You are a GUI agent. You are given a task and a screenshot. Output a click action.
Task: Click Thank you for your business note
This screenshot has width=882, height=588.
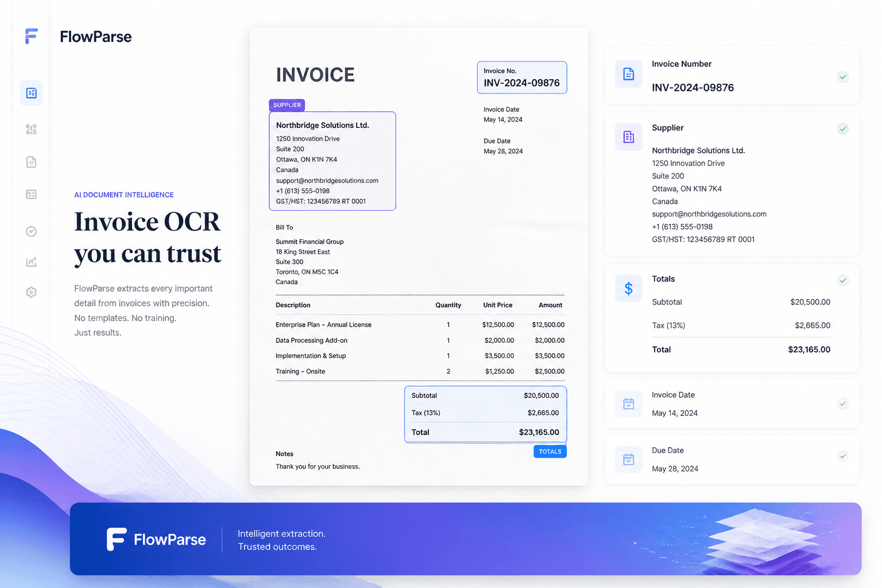coord(318,467)
